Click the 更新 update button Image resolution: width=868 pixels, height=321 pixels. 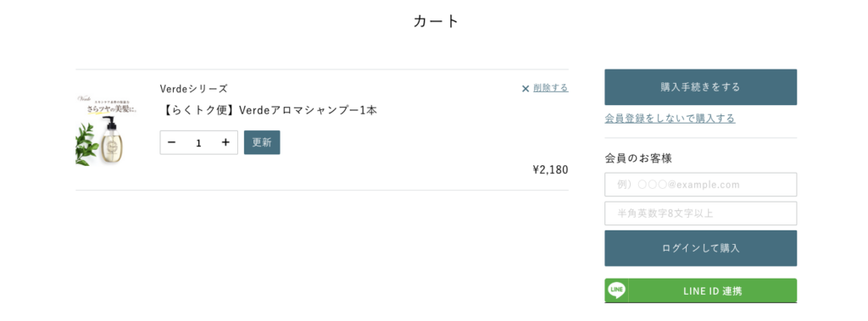[x=262, y=142]
